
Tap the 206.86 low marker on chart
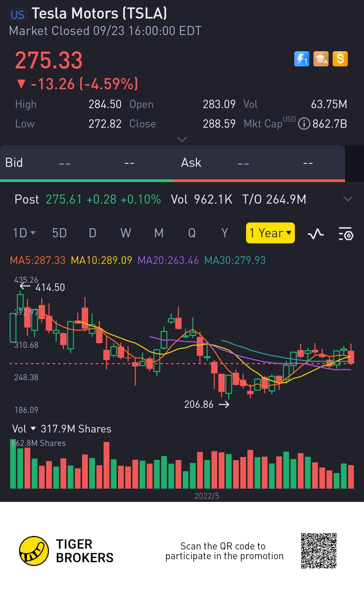tap(199, 404)
